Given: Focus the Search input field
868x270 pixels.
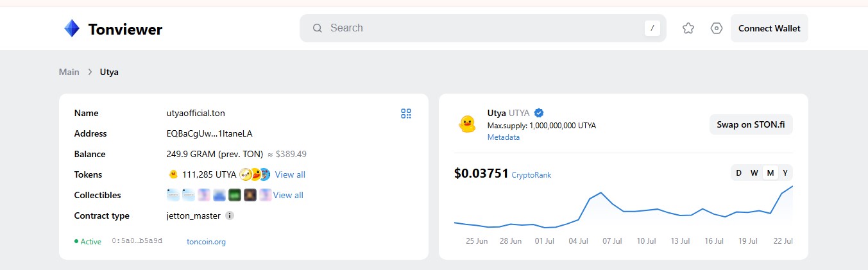Looking at the screenshot, I should click(483, 28).
